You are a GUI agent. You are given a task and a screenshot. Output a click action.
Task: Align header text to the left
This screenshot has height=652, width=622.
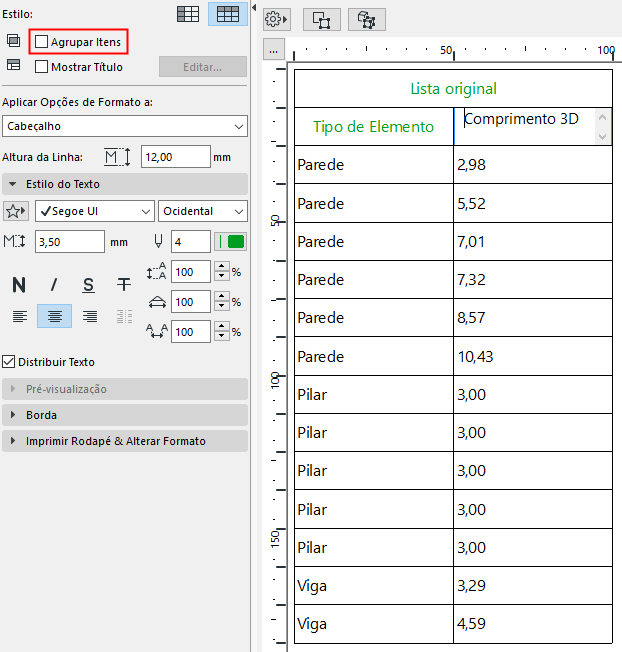18,316
